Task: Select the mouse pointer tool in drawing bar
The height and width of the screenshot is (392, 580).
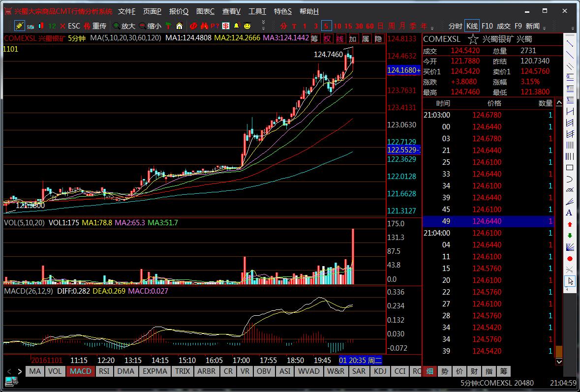Action: [x=570, y=281]
